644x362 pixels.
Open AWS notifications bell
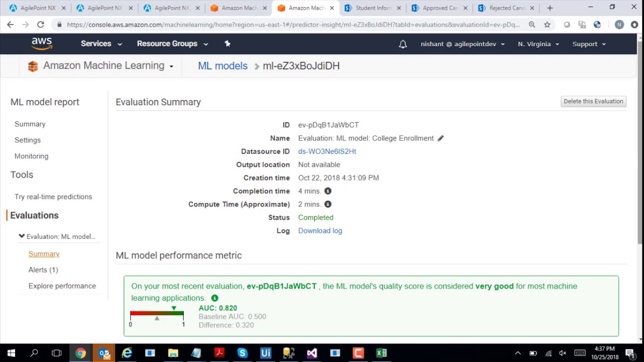point(403,44)
